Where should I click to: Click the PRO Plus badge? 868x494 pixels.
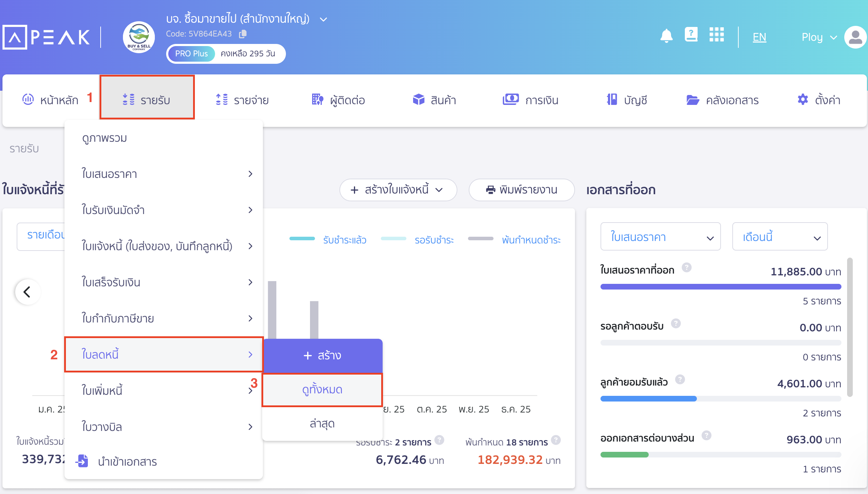pyautogui.click(x=191, y=54)
